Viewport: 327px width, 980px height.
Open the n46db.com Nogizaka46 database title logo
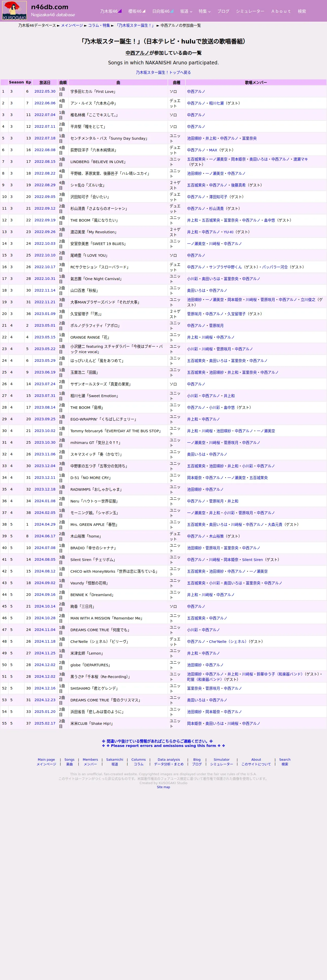(53, 10)
